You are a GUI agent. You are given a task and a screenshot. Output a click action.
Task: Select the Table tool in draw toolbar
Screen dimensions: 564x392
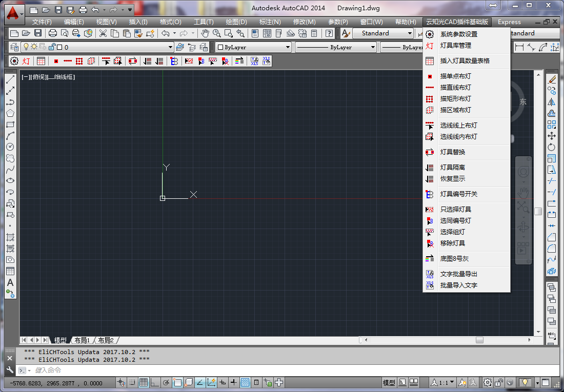click(x=10, y=271)
